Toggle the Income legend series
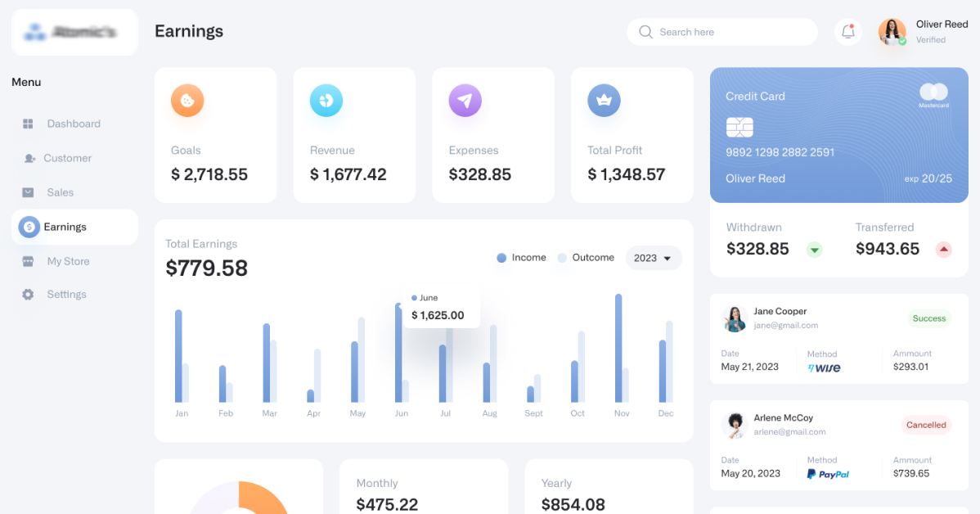 coord(521,258)
